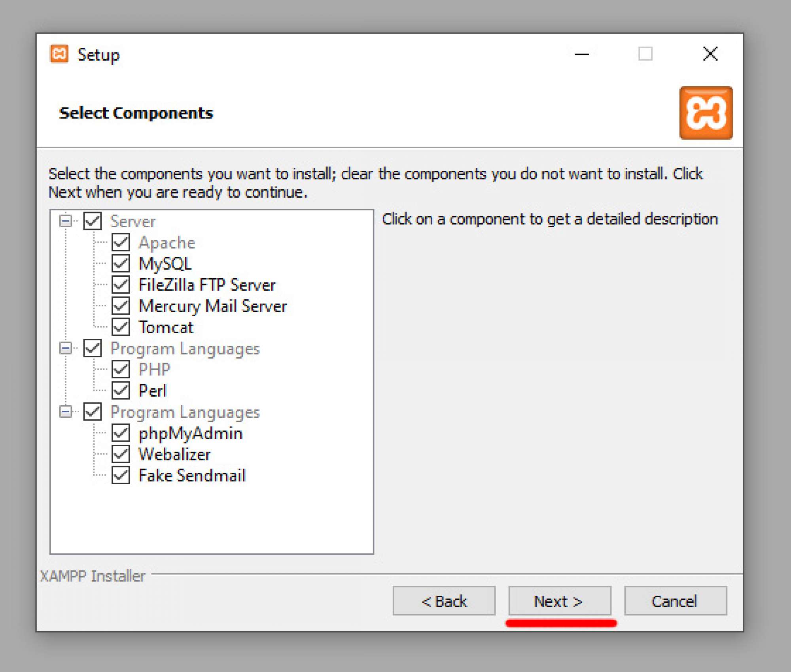Disable the Fake Sendmail checkbox
Viewport: 791px width, 672px height.
tap(121, 476)
